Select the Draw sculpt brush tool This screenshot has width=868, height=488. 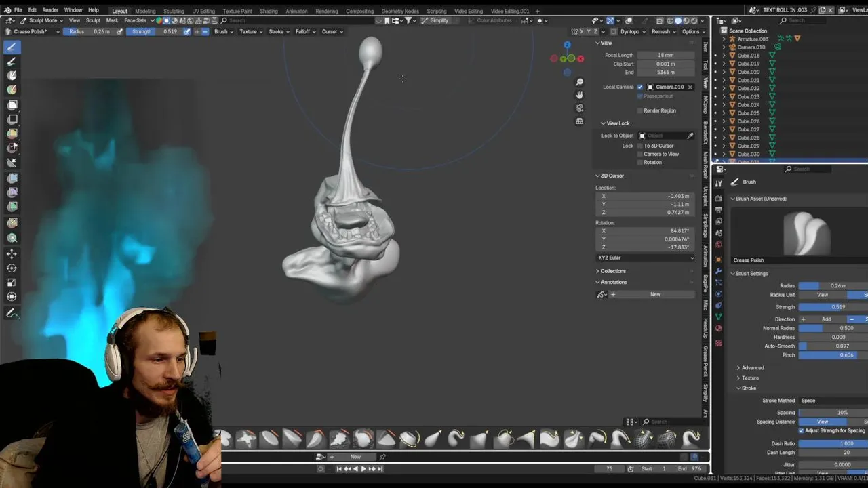point(12,47)
